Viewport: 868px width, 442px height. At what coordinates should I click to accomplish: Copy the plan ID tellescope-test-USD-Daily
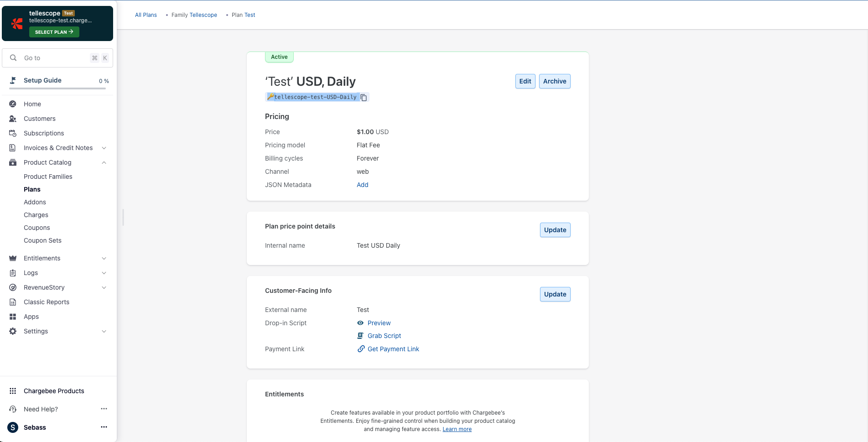pyautogui.click(x=364, y=98)
